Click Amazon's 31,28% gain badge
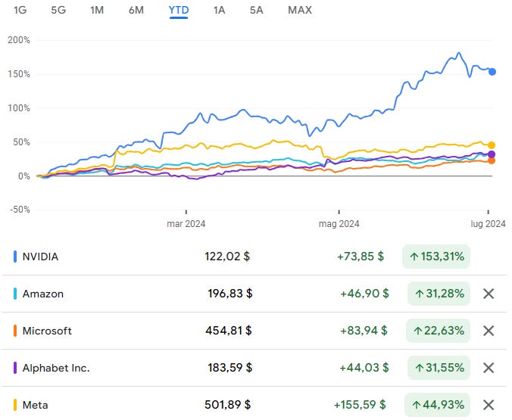The image size is (512, 420). [439, 294]
